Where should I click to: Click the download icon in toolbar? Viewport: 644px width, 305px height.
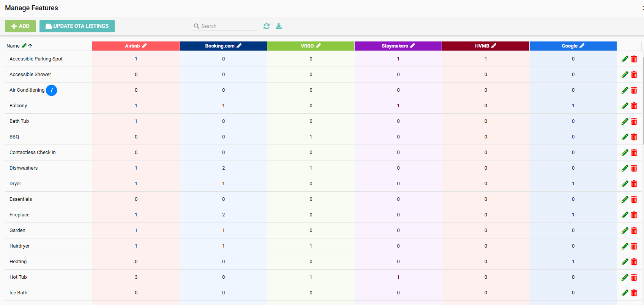[279, 26]
